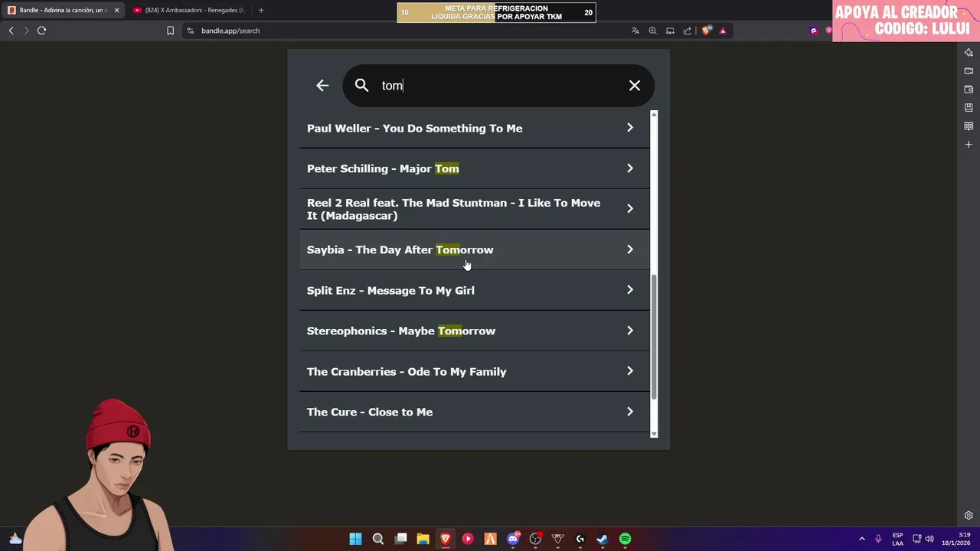980x551 pixels.
Task: Click the search field containing 'tom'
Action: tap(498, 86)
